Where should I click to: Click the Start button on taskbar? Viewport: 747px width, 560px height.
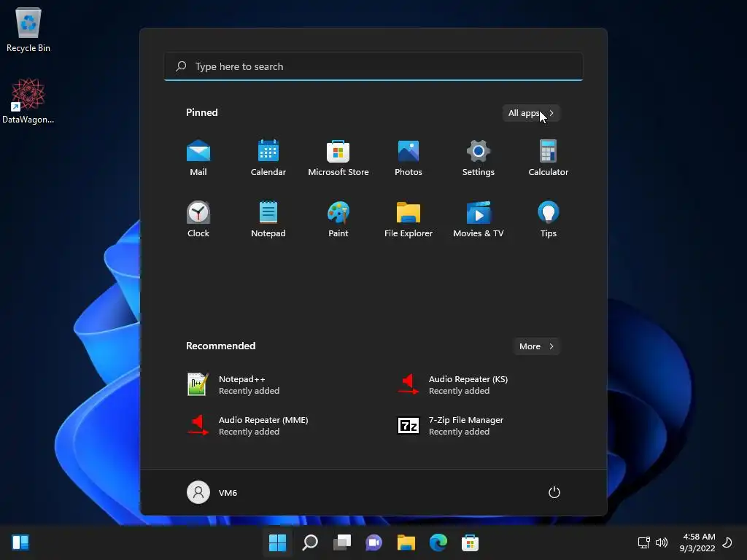pyautogui.click(x=277, y=542)
